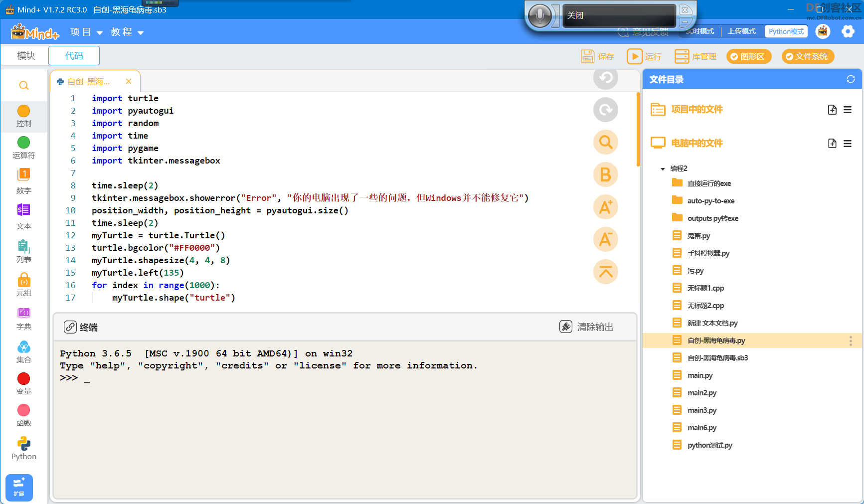Switch to 上传模式 mode
This screenshot has width=864, height=504.
tap(742, 31)
